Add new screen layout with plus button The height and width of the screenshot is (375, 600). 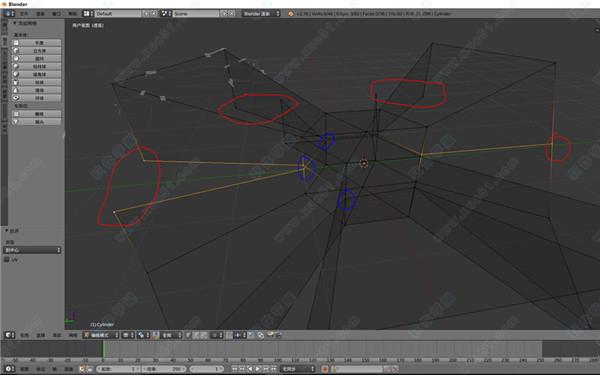click(146, 13)
